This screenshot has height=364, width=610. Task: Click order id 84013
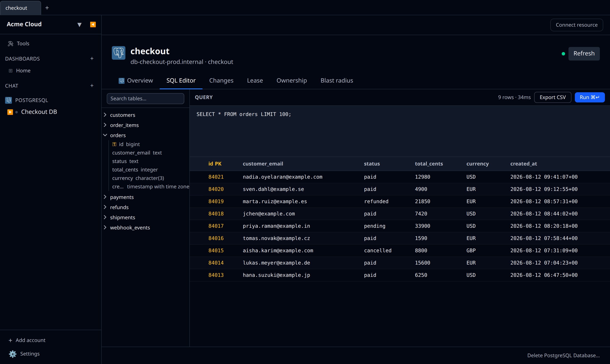tap(216, 275)
